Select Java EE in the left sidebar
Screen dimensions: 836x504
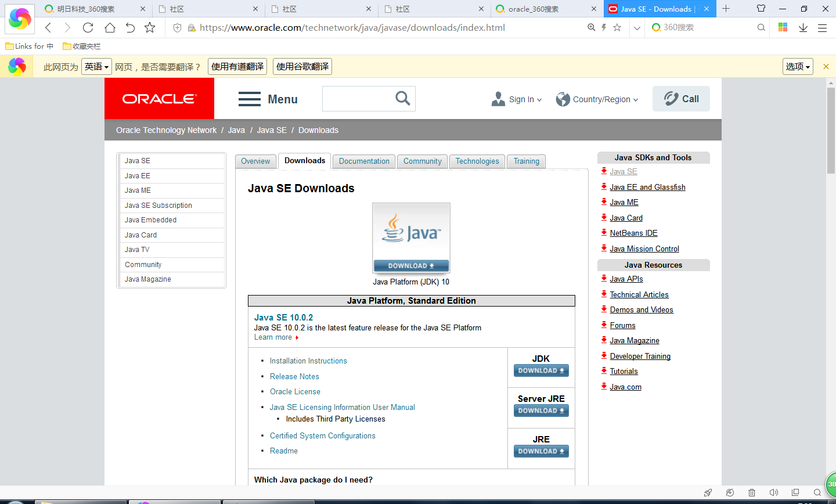[x=172, y=175]
